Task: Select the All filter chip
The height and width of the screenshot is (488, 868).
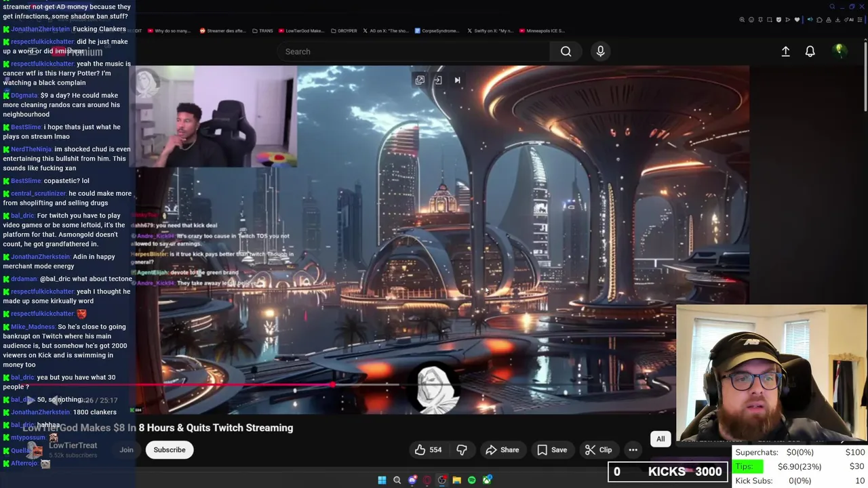Action: click(x=660, y=439)
